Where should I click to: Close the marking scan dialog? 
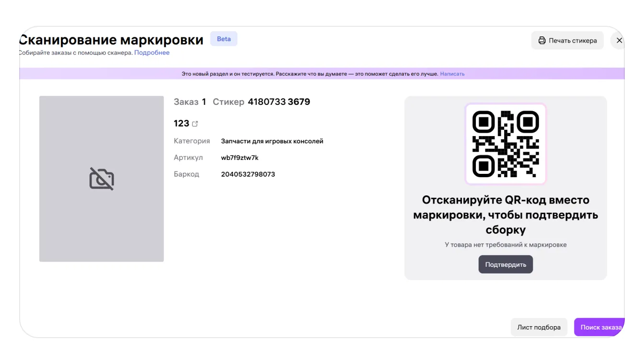click(619, 41)
